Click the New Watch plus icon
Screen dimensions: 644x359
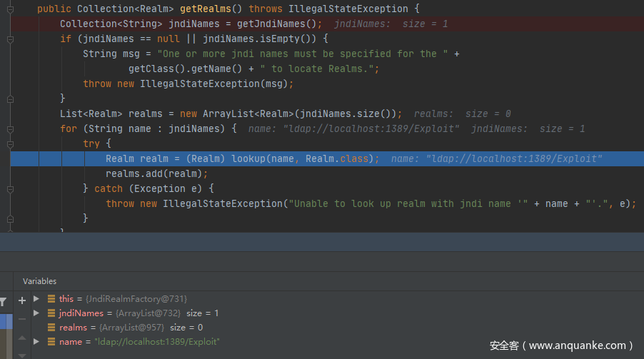pos(21,300)
